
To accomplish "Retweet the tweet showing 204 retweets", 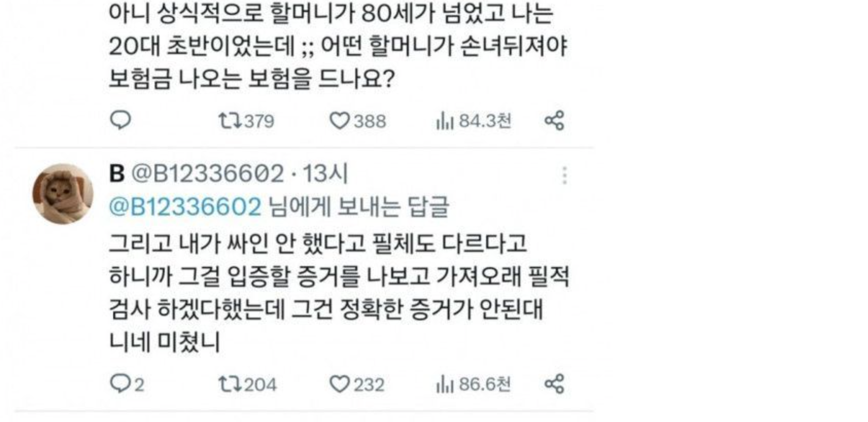I will pyautogui.click(x=248, y=384).
